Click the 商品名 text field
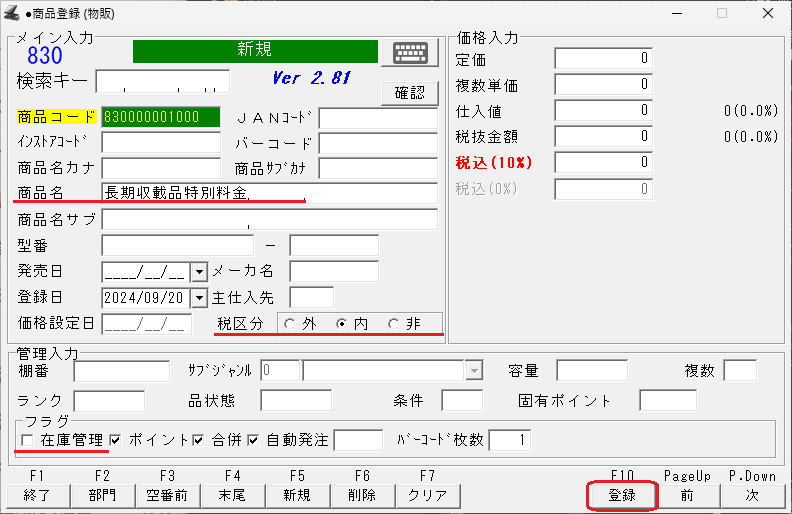This screenshot has height=514, width=792. point(269,193)
